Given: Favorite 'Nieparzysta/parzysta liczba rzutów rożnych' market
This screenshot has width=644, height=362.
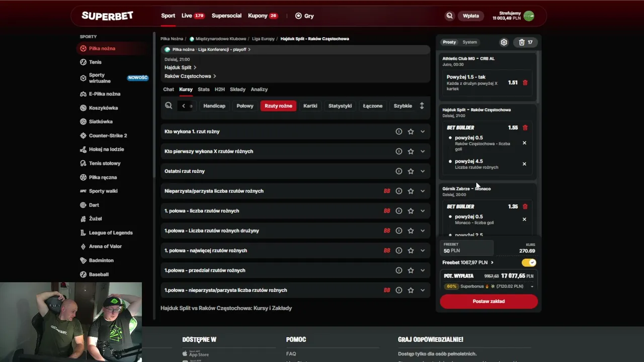Looking at the screenshot, I should (411, 191).
